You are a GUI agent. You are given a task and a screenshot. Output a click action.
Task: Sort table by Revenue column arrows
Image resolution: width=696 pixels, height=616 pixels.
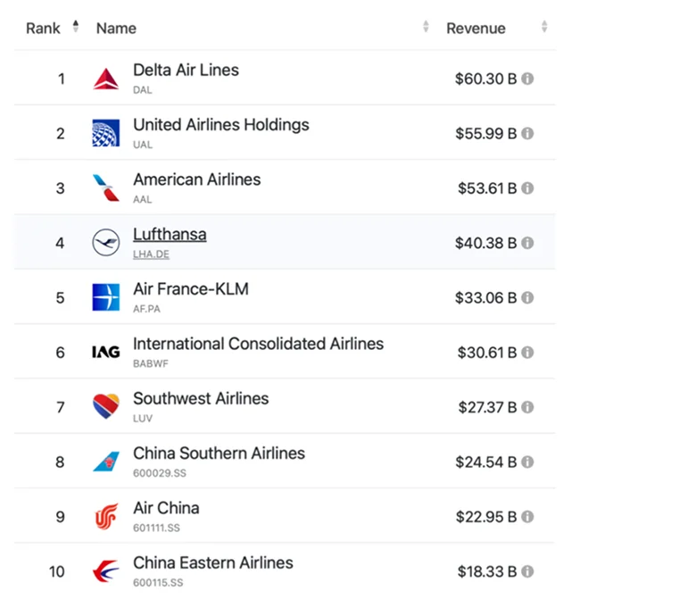(x=544, y=27)
